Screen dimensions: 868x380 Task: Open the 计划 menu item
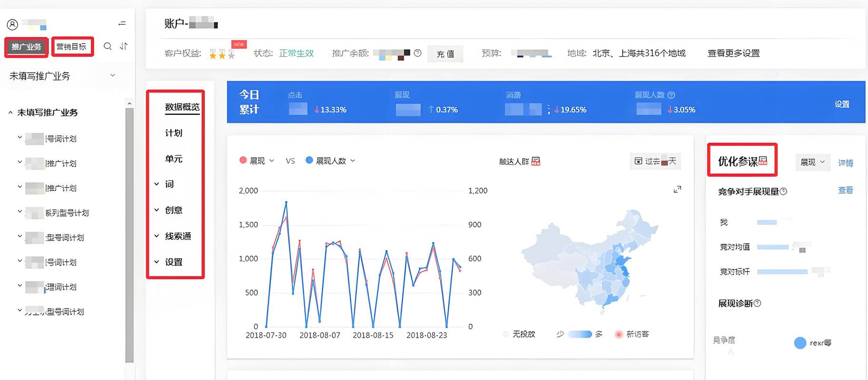point(174,133)
